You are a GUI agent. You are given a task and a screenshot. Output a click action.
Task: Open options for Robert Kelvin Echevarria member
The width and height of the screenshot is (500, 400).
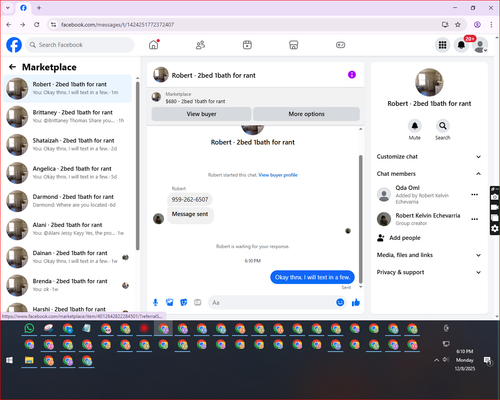click(475, 219)
